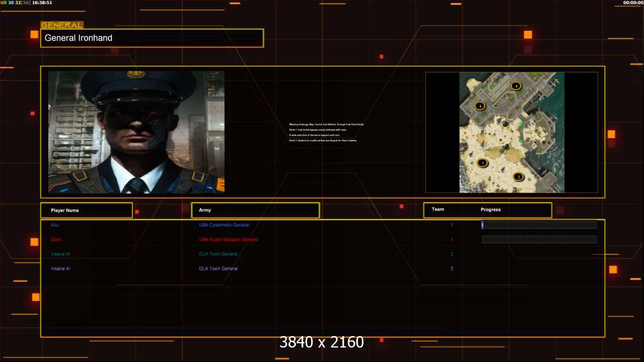This screenshot has height=362, width=644.
Task: Select the lavender GLA Toxin General entry
Action: 218,268
